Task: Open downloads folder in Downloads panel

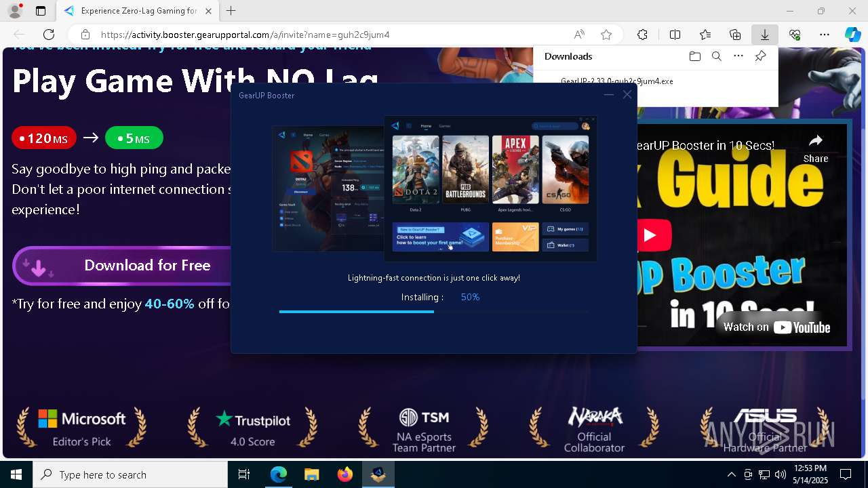Action: [694, 56]
